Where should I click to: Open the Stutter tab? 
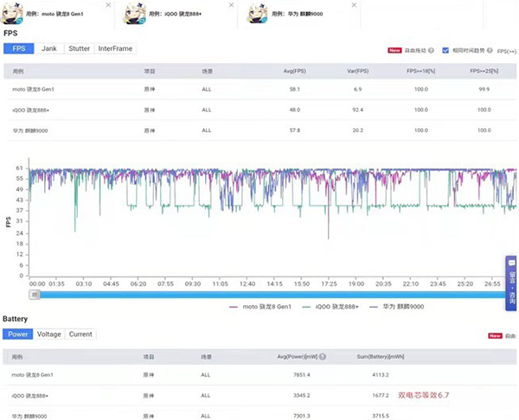coord(79,49)
